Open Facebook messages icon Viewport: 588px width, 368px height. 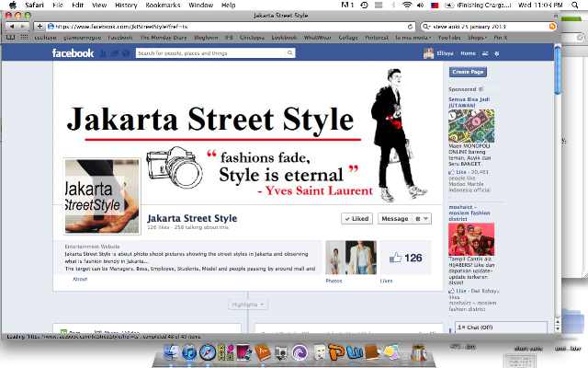(x=115, y=53)
